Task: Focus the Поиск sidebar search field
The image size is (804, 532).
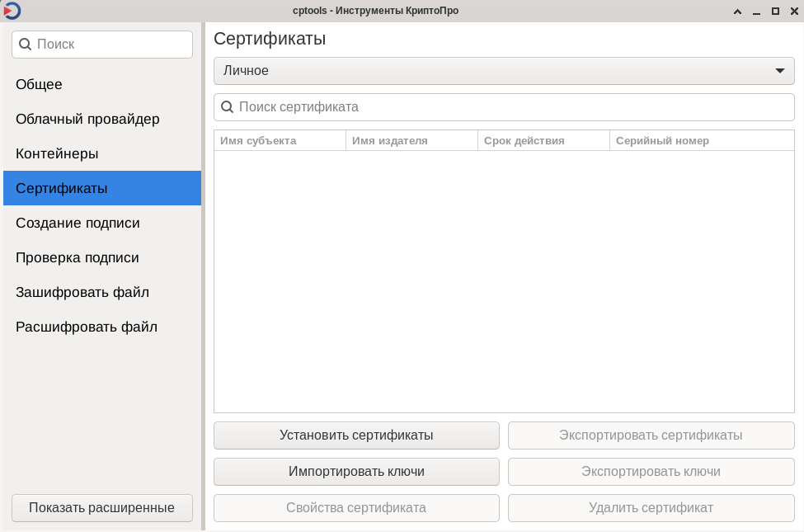Action: 102,44
